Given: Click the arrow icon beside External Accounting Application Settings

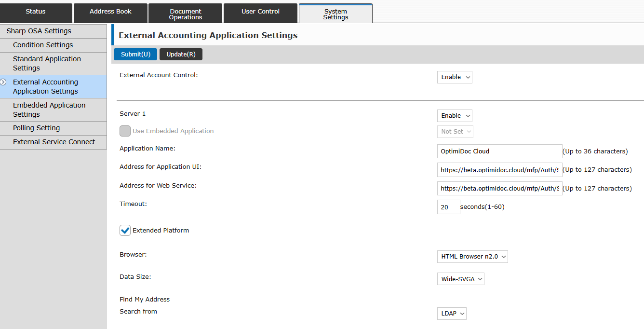Looking at the screenshot, I should [3, 82].
